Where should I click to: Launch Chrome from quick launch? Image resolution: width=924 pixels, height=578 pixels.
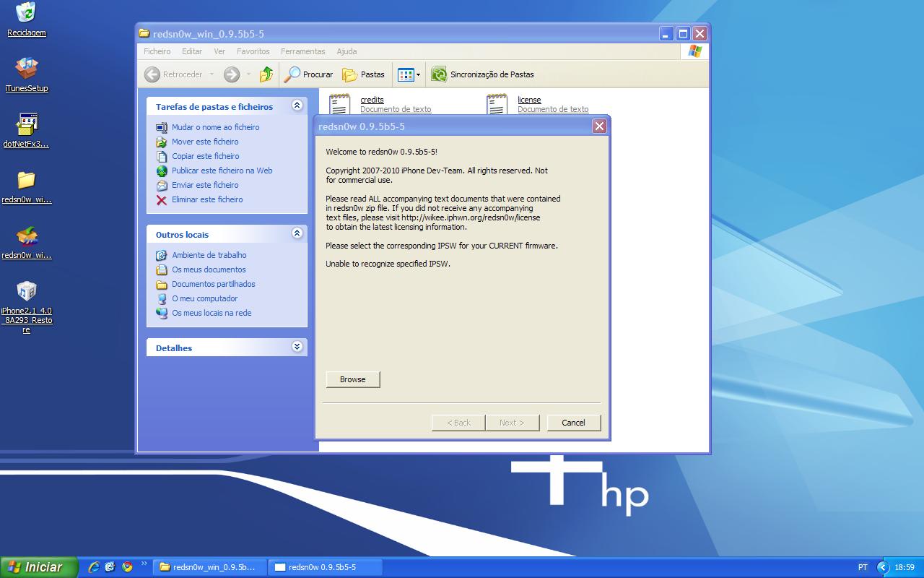click(x=127, y=567)
